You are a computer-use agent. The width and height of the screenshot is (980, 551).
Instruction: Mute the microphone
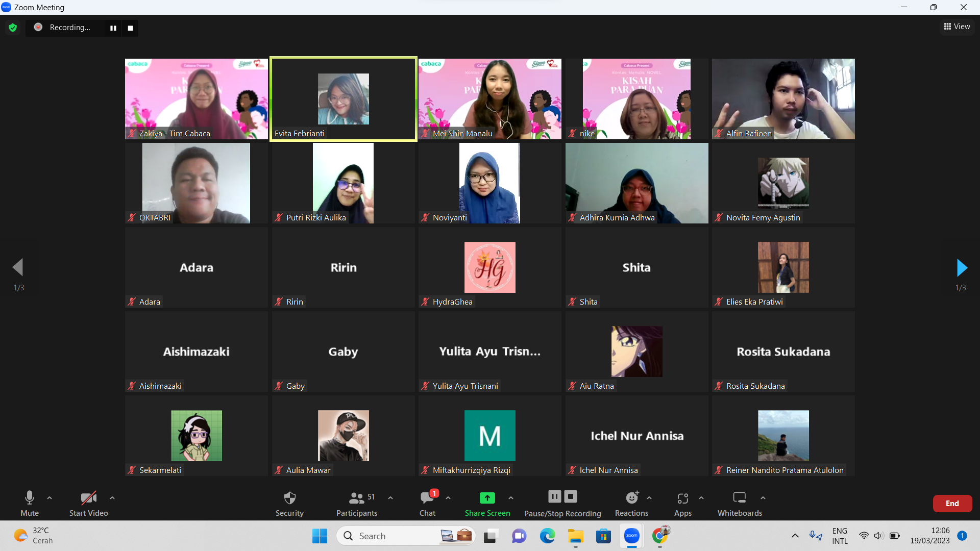pos(29,498)
